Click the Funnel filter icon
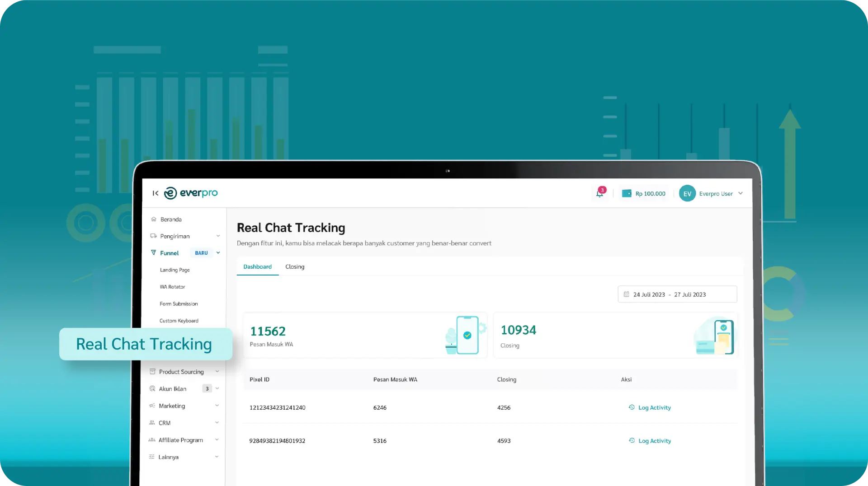 [x=153, y=253]
